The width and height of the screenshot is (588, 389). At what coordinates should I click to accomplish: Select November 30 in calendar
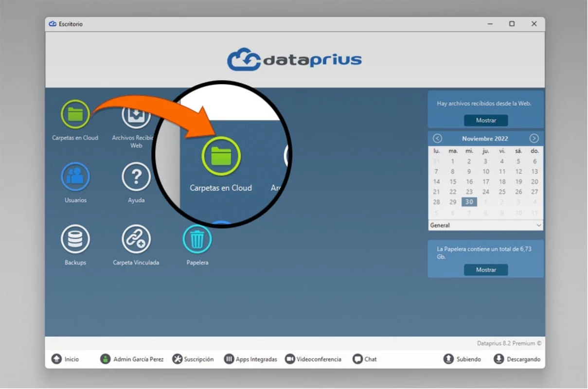pyautogui.click(x=469, y=202)
